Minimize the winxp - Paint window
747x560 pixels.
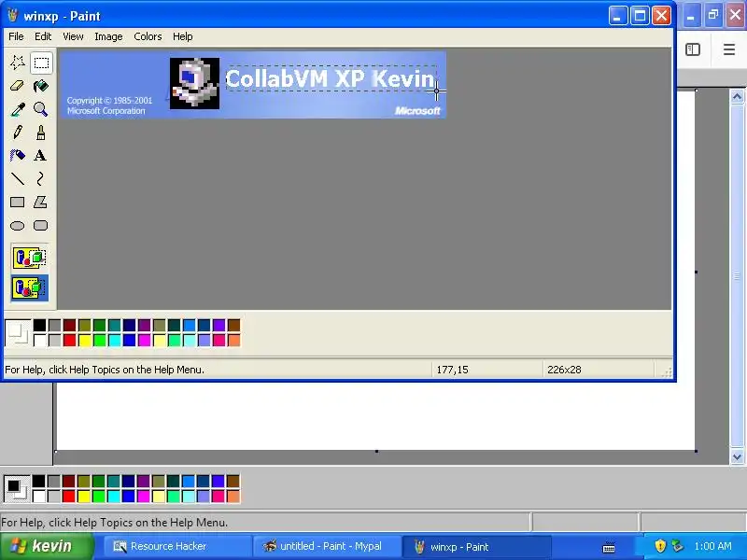(x=617, y=16)
